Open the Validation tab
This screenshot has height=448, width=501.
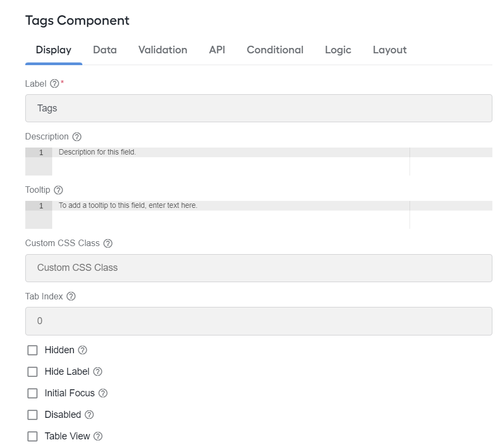click(x=163, y=50)
